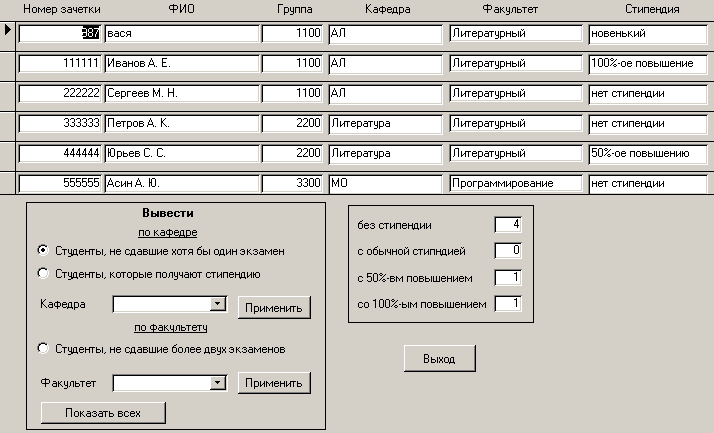The width and height of the screenshot is (714, 433).
Task: Click the 'Стипендия' column header
Action: pyautogui.click(x=652, y=9)
